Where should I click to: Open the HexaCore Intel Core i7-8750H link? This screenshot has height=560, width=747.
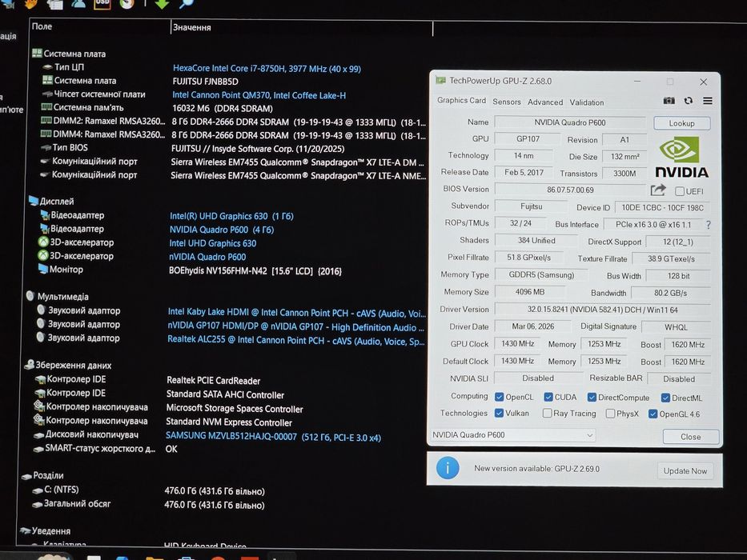267,69
